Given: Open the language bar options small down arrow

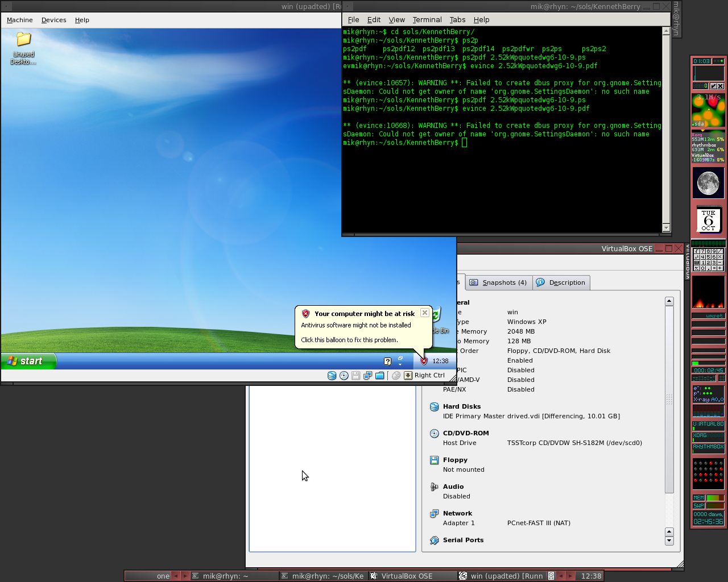Looking at the screenshot, I should coord(400,364).
